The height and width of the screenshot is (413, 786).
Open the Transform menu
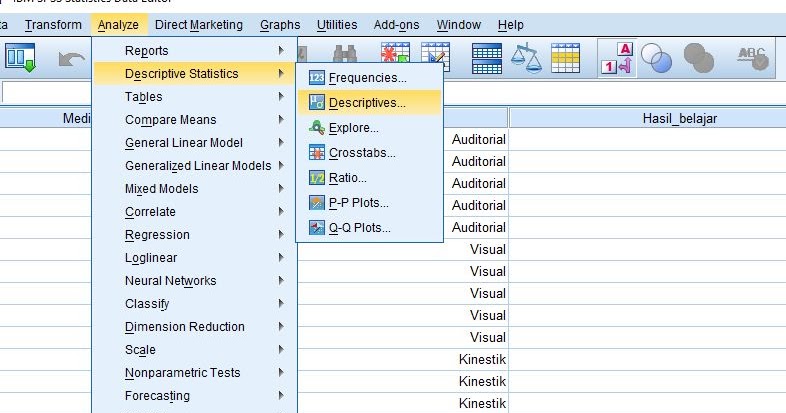(53, 24)
